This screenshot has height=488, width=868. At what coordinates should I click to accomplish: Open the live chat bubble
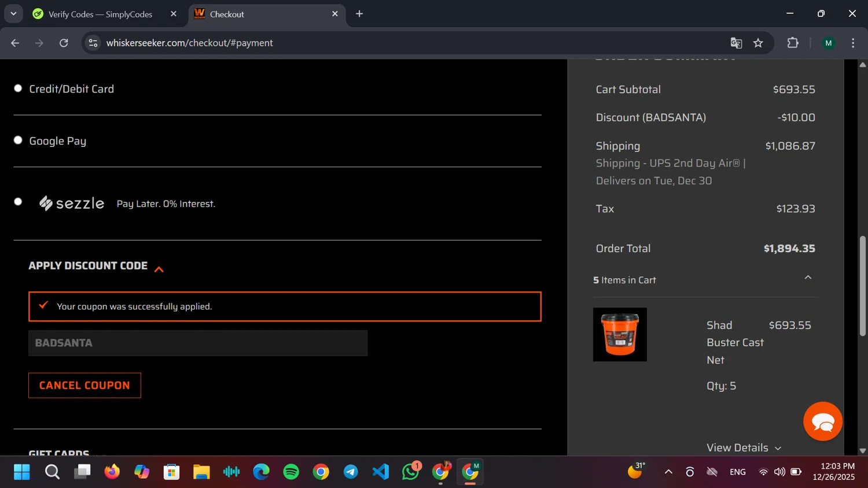[822, 422]
